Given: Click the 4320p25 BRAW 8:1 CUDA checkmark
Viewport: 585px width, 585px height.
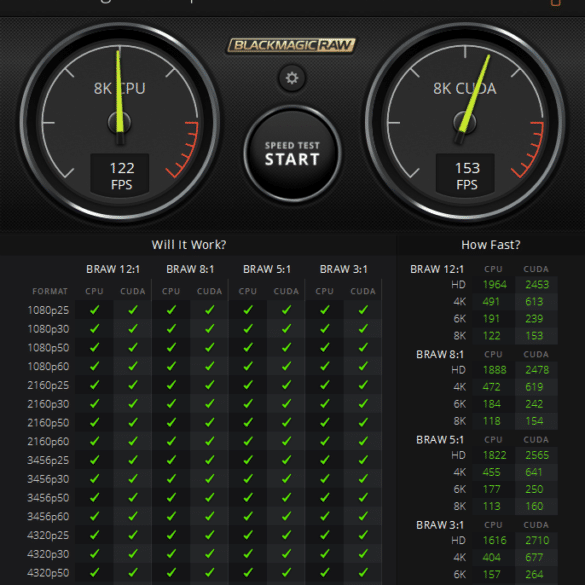Looking at the screenshot, I should (210, 535).
